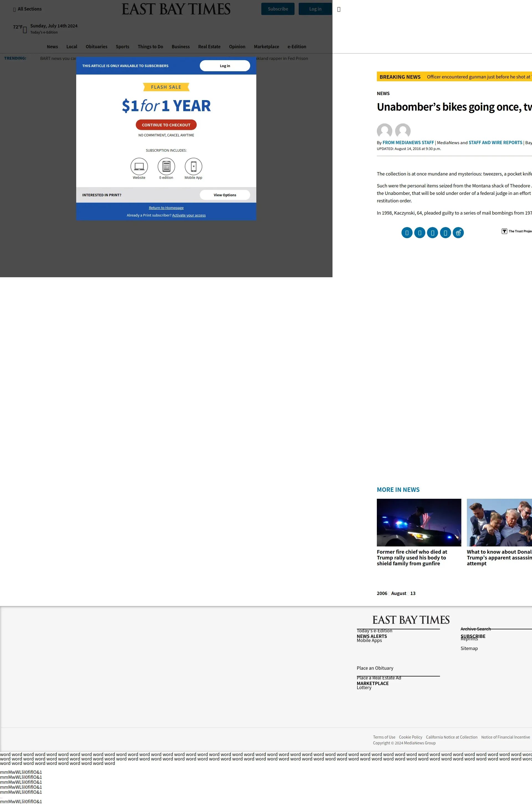Click the weather icon next to 72°F
Screen dimensions: 532x804
(x=25, y=30)
